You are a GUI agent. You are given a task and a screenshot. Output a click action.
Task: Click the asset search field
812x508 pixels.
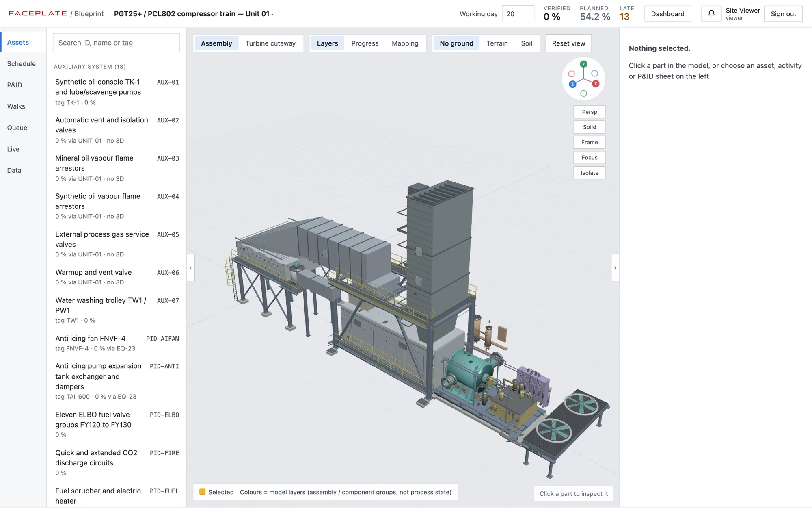(116, 43)
